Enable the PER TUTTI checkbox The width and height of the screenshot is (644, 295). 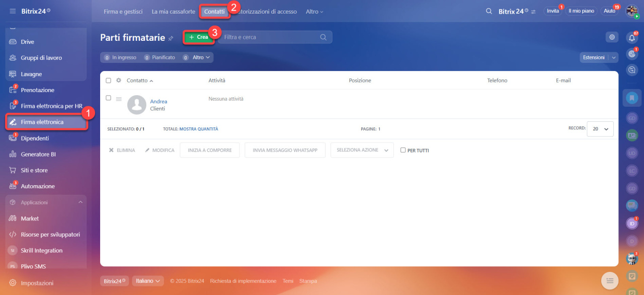click(403, 150)
